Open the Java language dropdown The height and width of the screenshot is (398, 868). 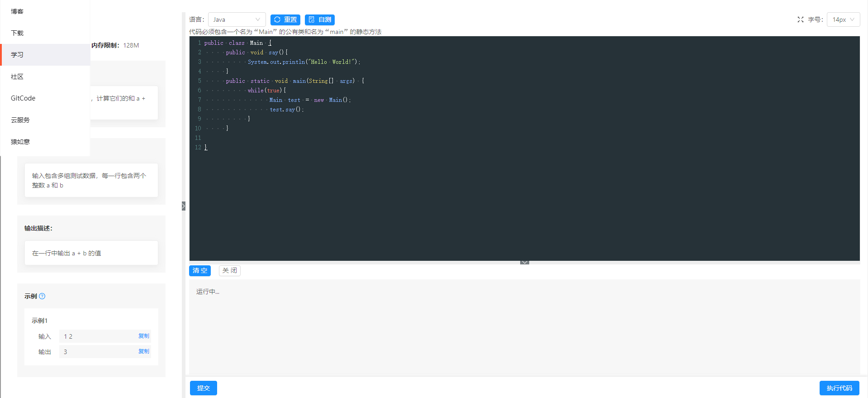click(x=237, y=19)
